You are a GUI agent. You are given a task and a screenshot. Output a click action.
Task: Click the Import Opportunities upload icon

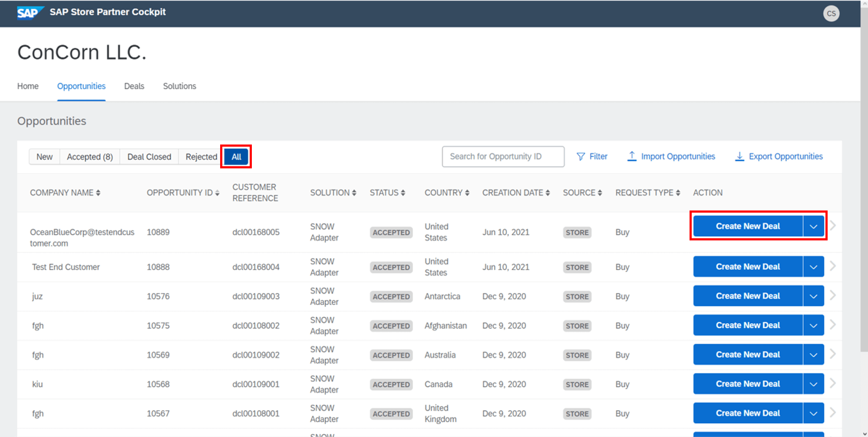pyautogui.click(x=632, y=156)
